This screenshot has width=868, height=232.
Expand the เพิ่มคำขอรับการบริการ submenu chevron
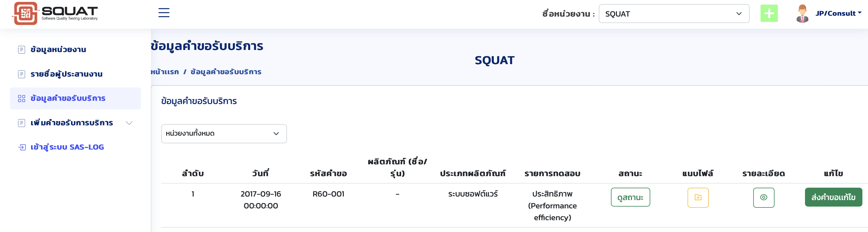pyautogui.click(x=129, y=123)
